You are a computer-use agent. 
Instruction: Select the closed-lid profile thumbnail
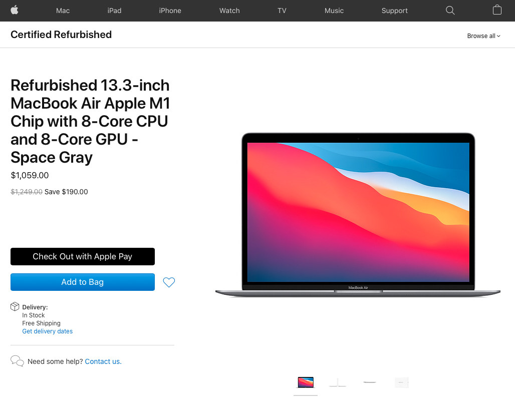click(370, 382)
